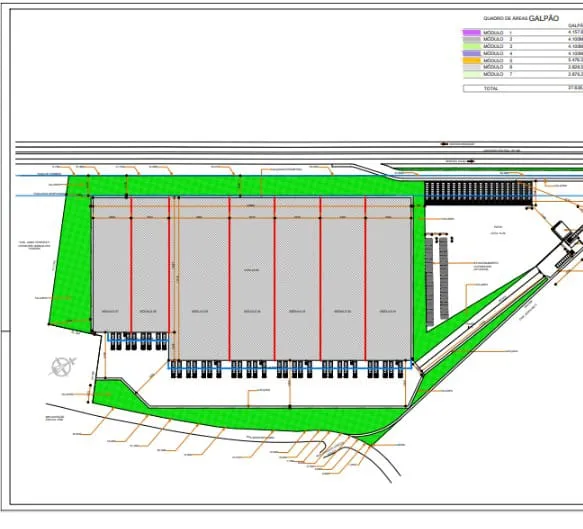Click the orange Módulo 5 legend swatch

tap(472, 60)
